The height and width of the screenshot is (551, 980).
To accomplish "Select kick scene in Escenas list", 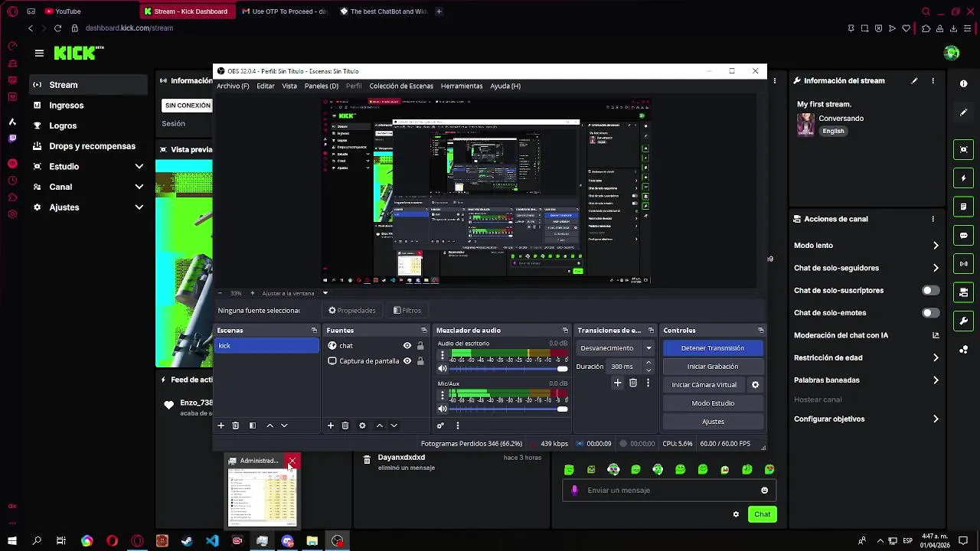I will (x=266, y=346).
